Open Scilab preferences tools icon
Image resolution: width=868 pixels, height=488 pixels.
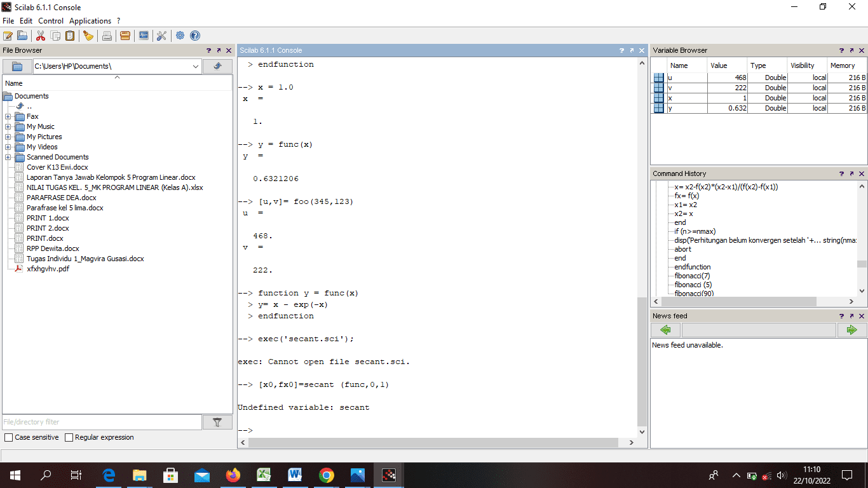(x=161, y=36)
